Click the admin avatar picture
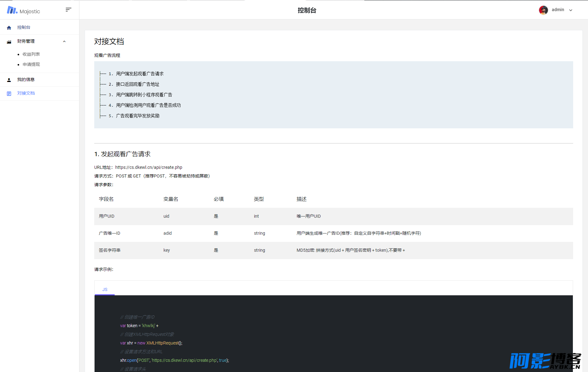 click(543, 10)
